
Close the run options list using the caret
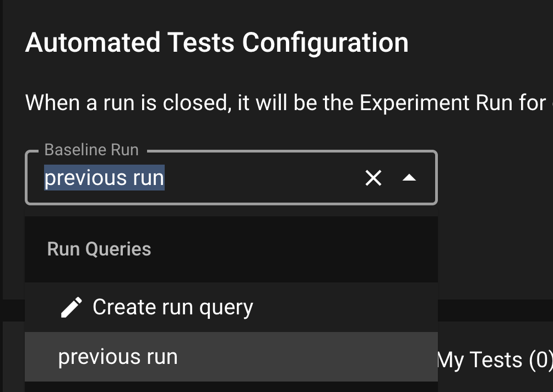pos(409,178)
